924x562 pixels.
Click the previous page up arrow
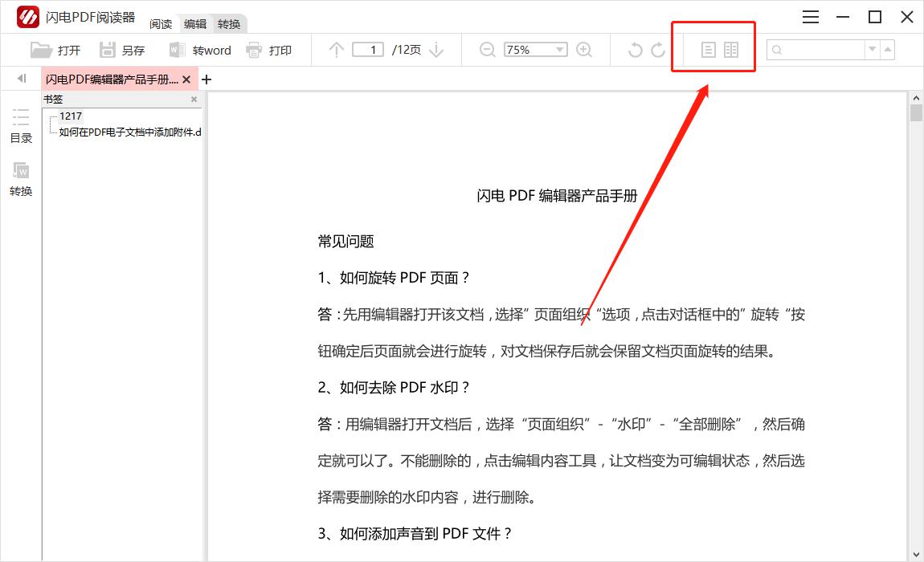click(337, 50)
